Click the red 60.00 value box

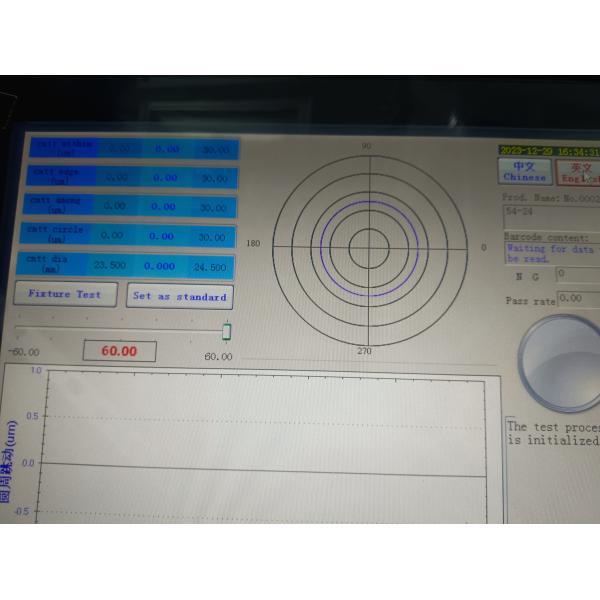click(119, 351)
